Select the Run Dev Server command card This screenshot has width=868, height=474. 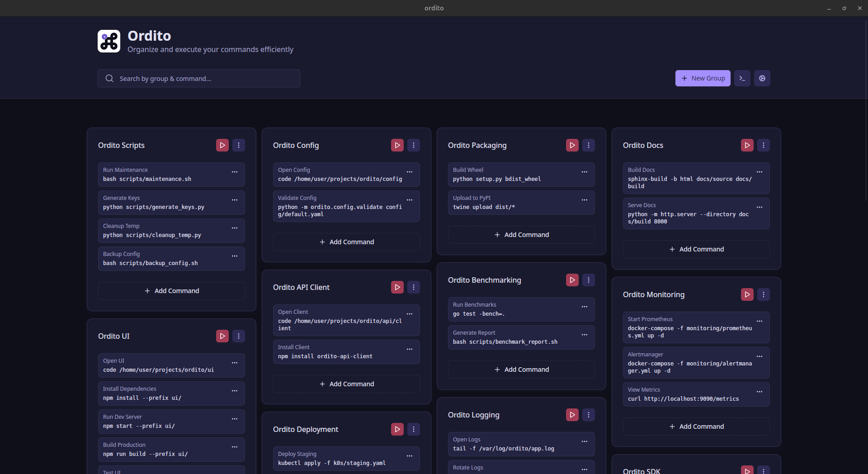point(171,422)
